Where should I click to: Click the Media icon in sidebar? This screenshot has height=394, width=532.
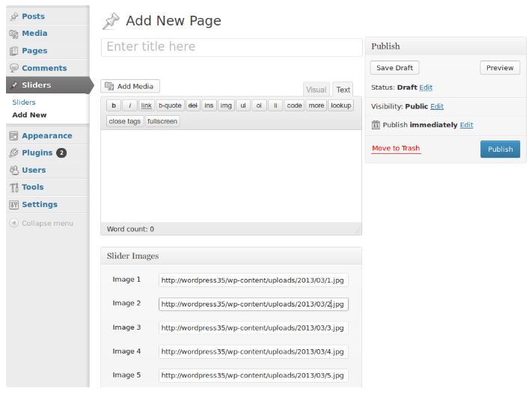pyautogui.click(x=14, y=34)
